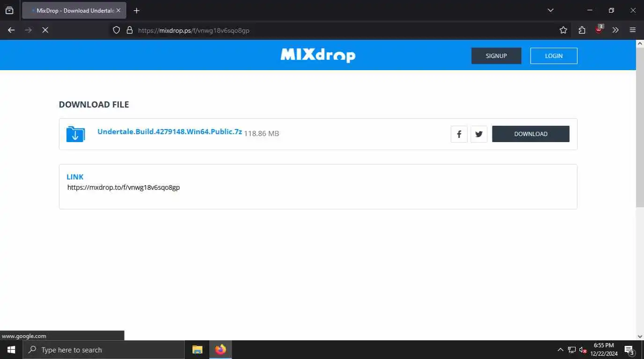Open the Firefox application menu

pos(633,30)
